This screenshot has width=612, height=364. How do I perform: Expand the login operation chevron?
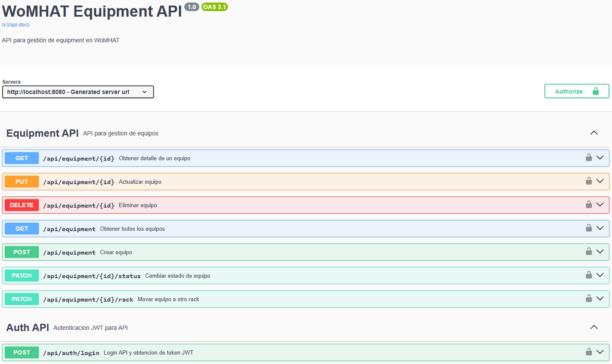point(600,352)
